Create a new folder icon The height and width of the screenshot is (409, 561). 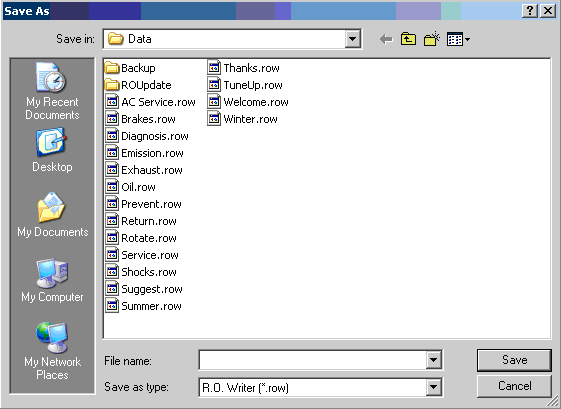coord(432,39)
